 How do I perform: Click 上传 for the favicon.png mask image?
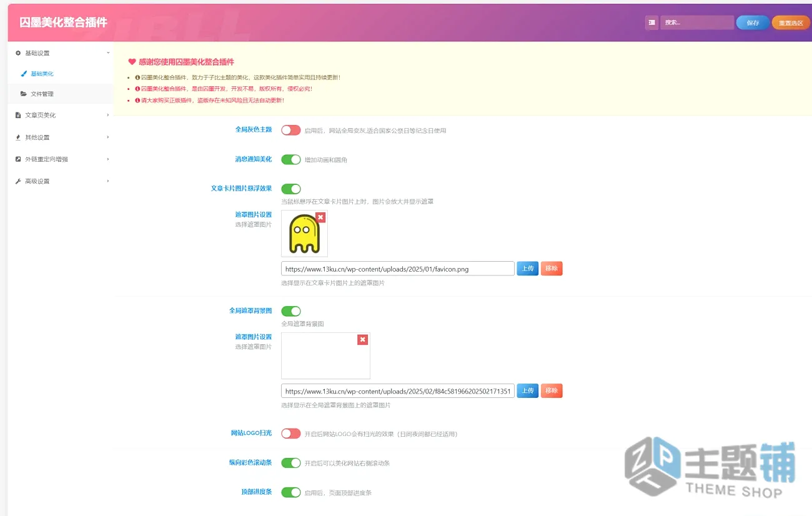pos(528,269)
